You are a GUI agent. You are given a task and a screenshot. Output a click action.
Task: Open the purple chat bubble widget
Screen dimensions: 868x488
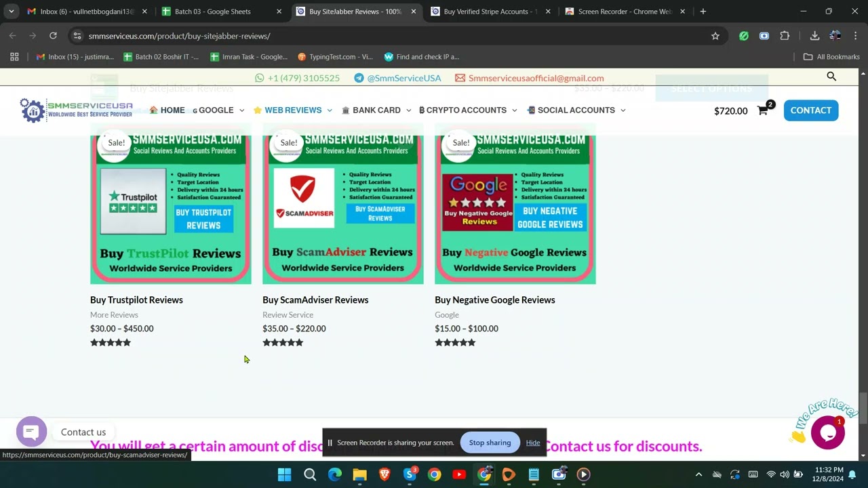coord(31,432)
